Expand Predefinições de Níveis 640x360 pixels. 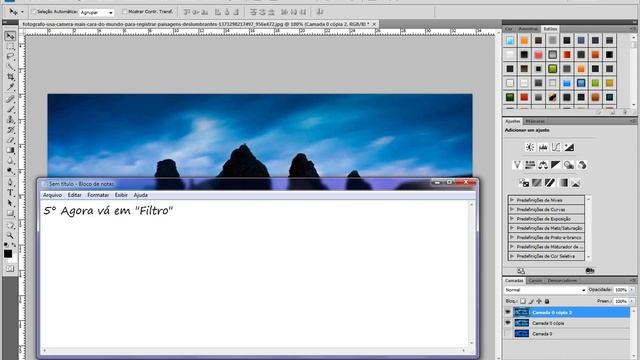512,200
